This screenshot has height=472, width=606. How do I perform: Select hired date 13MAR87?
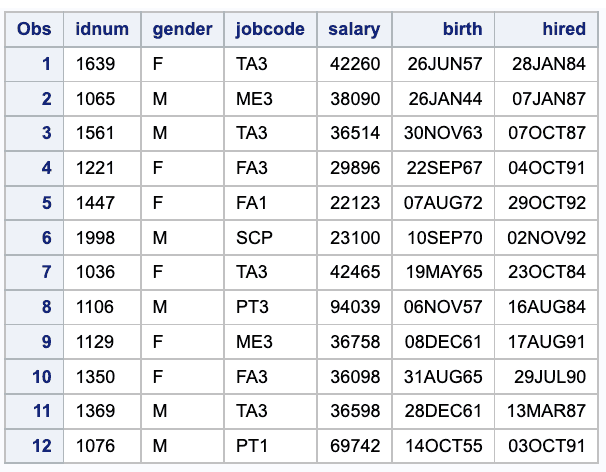click(x=548, y=411)
